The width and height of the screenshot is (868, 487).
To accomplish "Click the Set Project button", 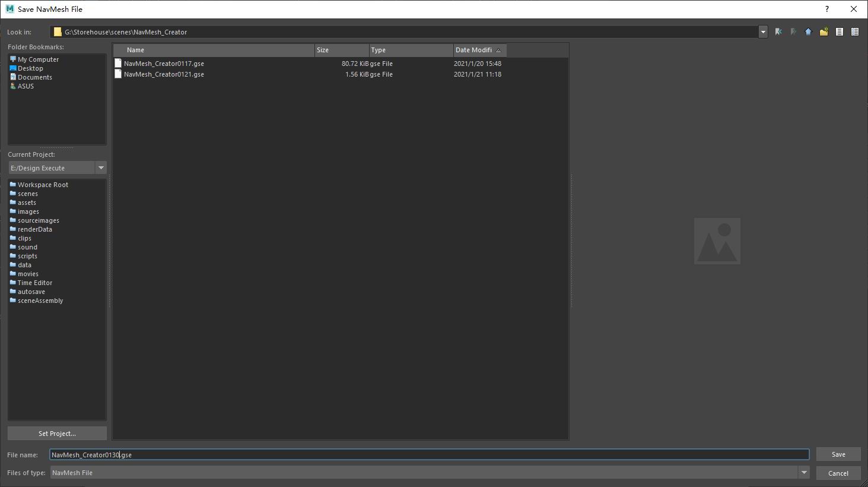I will click(x=57, y=434).
